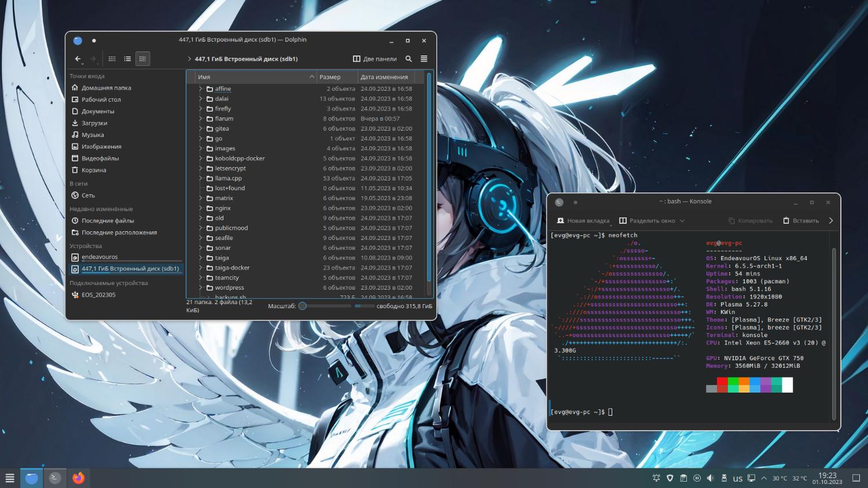Open Музыка in the sidebar

93,135
